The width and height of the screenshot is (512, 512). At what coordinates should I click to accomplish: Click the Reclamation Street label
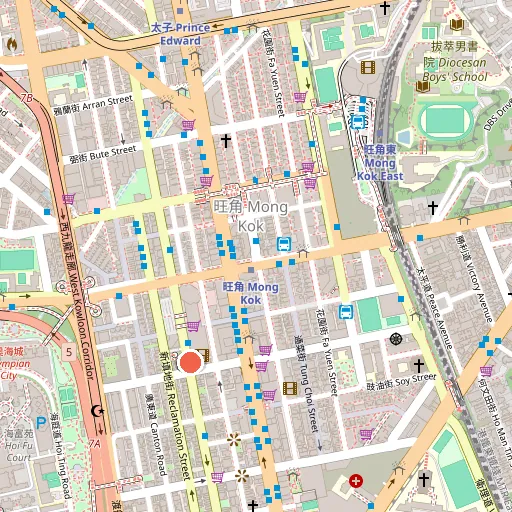tap(176, 417)
